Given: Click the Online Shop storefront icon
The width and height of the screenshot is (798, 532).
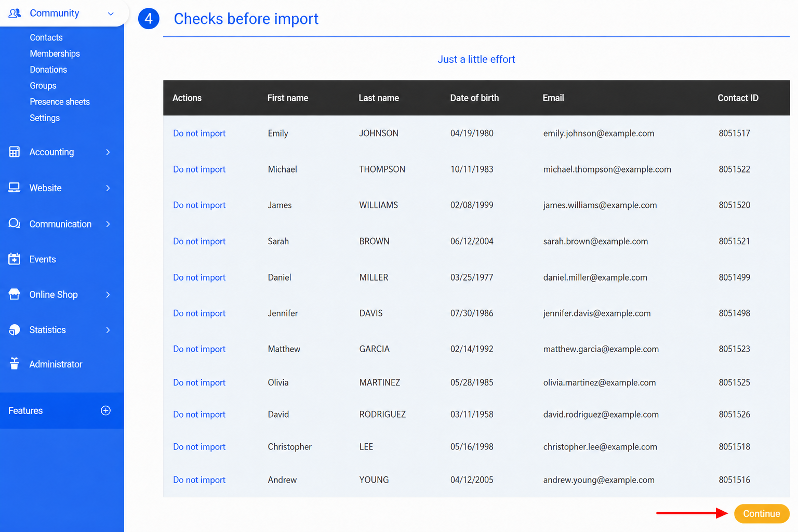Looking at the screenshot, I should [x=15, y=294].
